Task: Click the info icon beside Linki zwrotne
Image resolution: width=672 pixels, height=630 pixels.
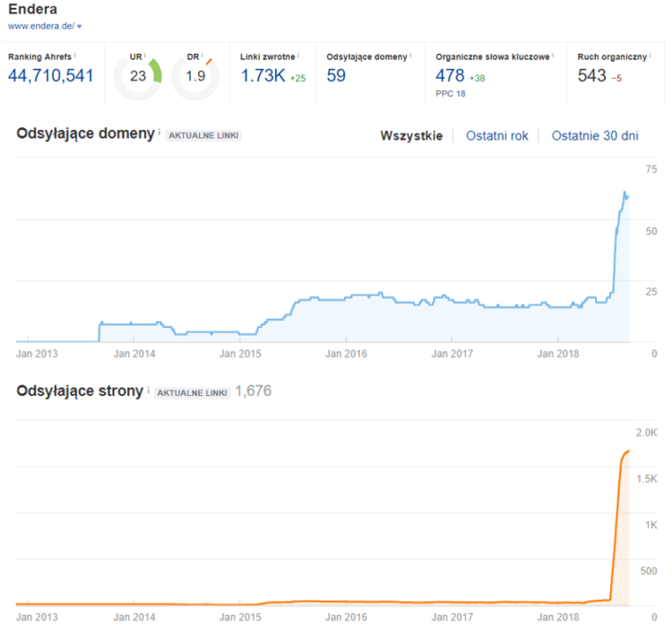Action: pos(298,55)
